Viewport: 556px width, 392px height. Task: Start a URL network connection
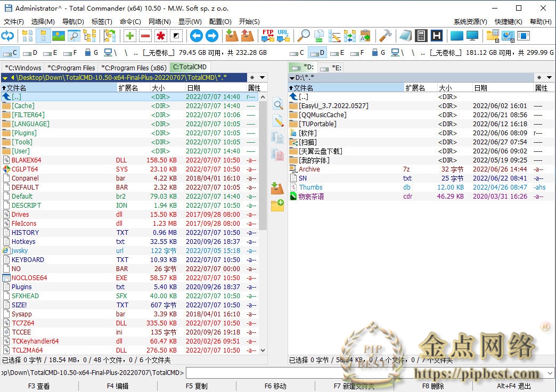(284, 36)
